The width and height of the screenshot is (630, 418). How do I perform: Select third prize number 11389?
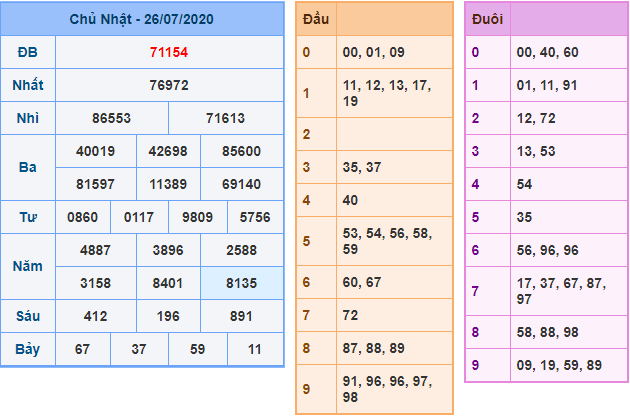click(168, 184)
